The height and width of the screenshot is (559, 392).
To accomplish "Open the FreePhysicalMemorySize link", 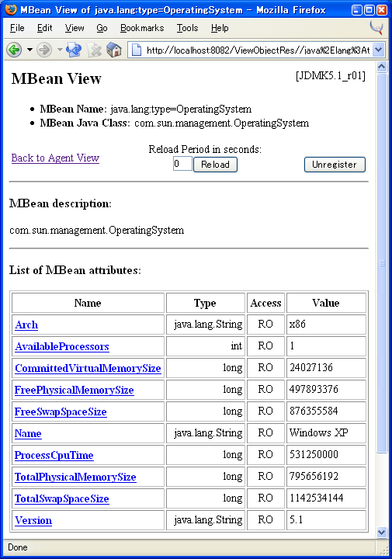I will pyautogui.click(x=74, y=390).
